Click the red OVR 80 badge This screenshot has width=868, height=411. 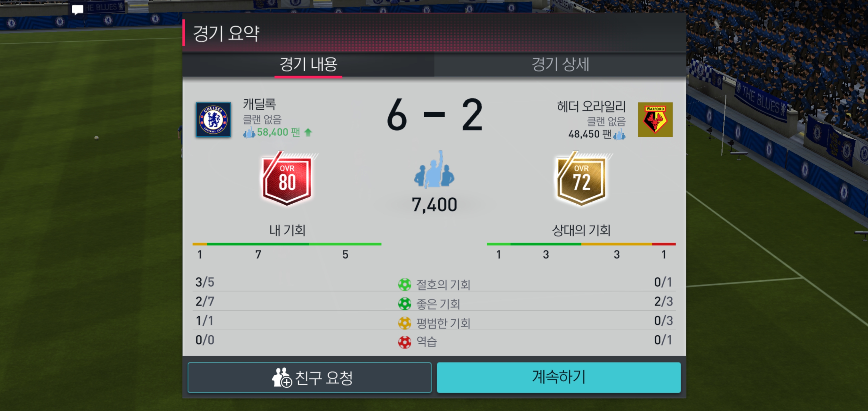tap(287, 179)
